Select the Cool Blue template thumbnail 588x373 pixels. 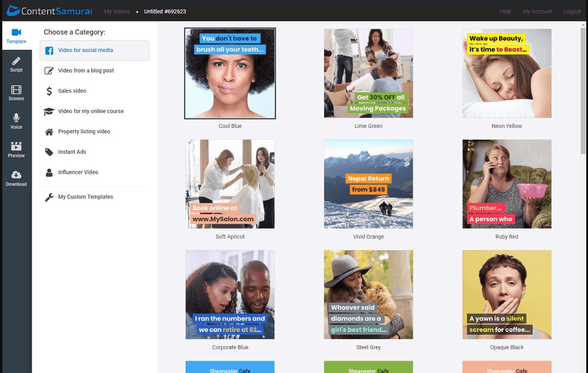(x=230, y=73)
